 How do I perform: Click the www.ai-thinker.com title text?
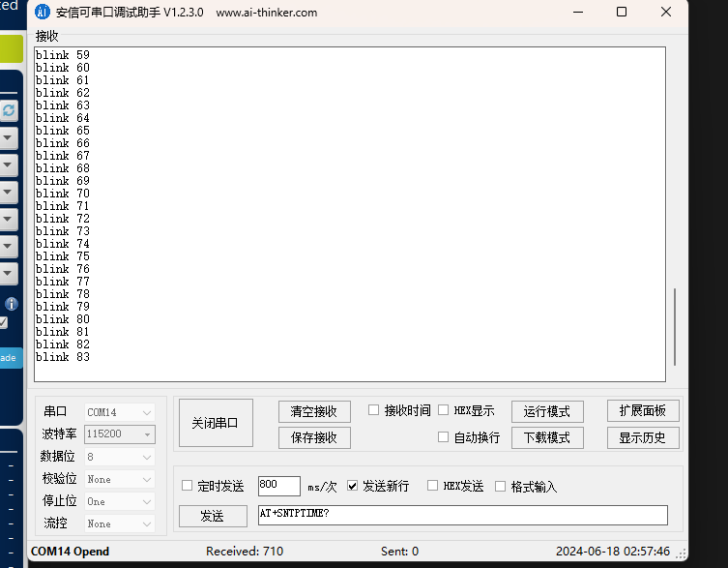[267, 13]
